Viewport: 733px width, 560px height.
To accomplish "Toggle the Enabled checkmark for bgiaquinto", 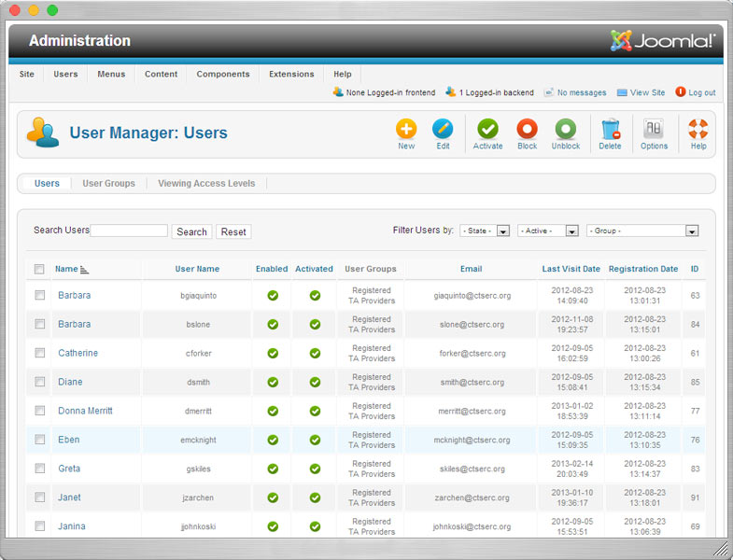I will click(273, 296).
